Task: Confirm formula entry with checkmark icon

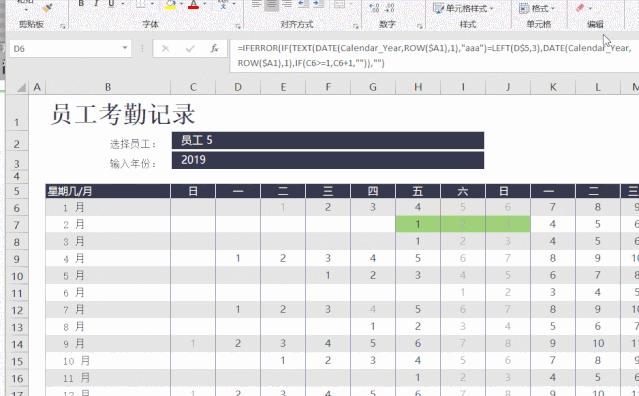Action: click(190, 49)
